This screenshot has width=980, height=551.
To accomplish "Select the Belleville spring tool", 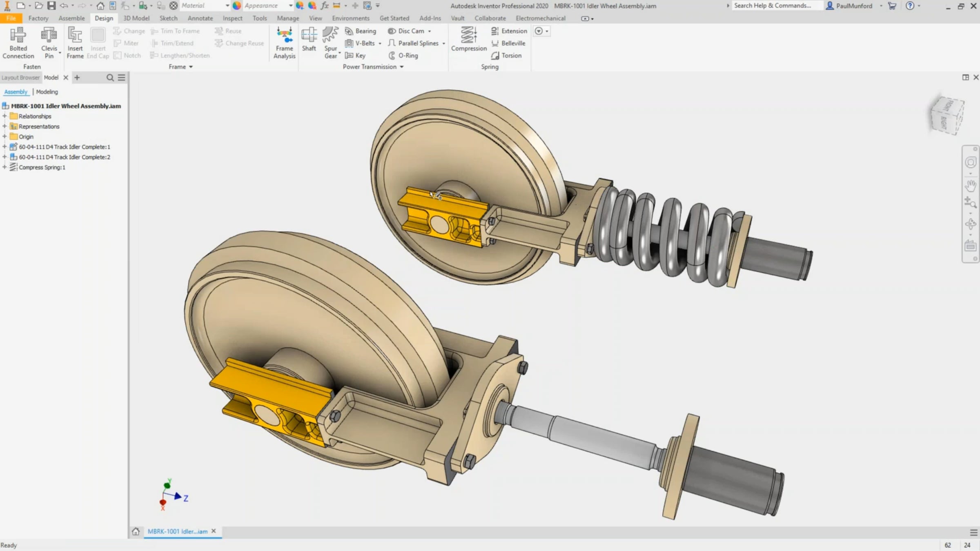I will (508, 43).
